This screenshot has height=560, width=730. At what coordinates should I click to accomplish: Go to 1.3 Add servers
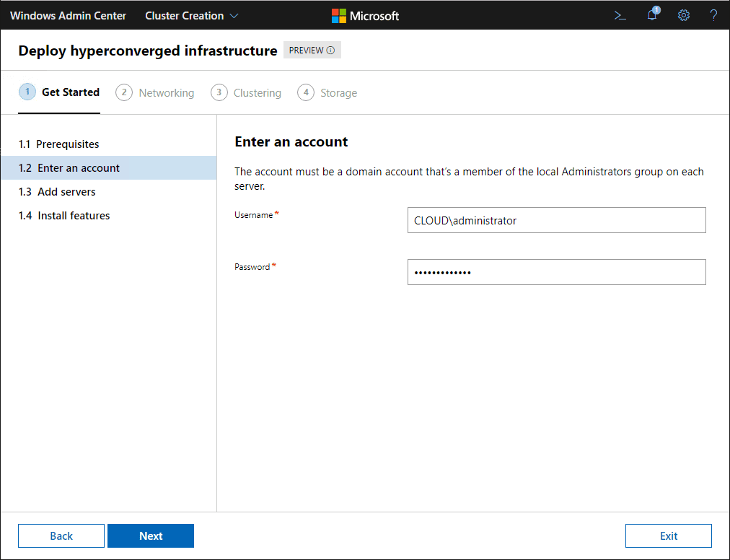coord(66,192)
